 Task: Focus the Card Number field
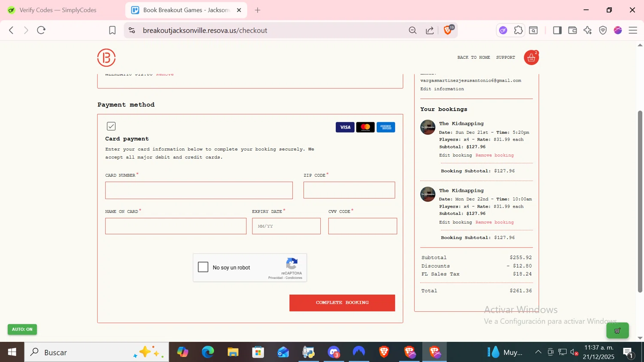(x=199, y=190)
